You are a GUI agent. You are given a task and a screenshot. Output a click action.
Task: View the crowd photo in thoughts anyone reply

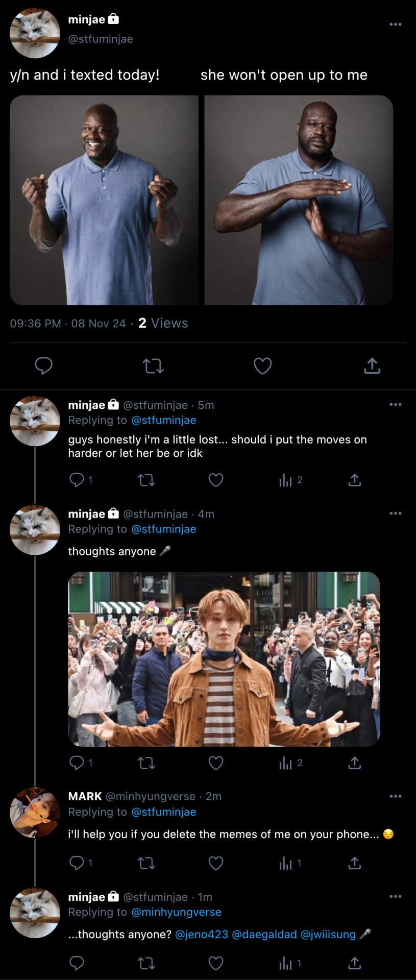point(224,659)
